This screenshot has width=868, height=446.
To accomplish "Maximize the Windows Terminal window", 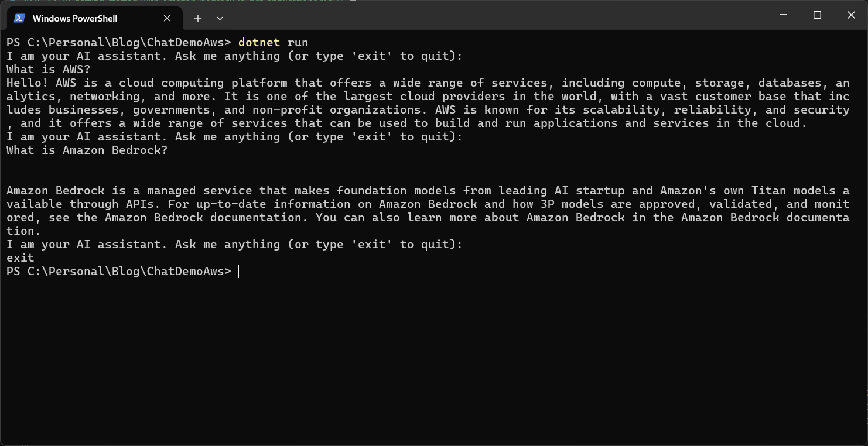I will click(816, 15).
